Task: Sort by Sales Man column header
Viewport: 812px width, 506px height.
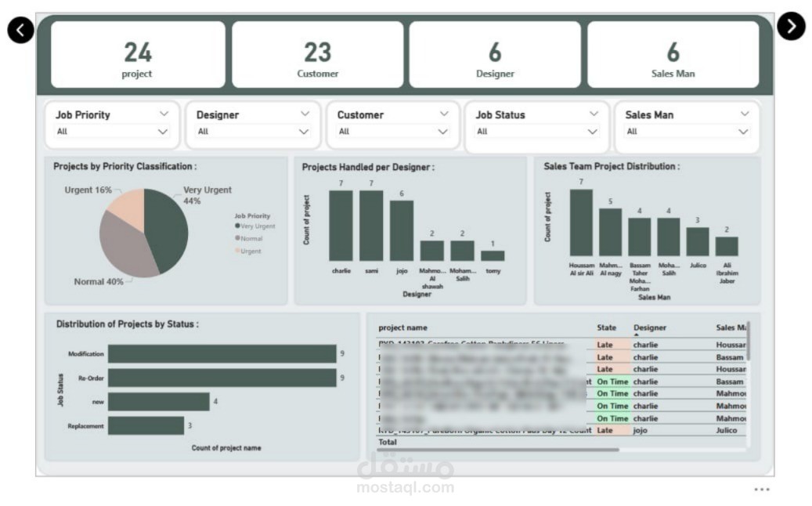Action: [731, 327]
